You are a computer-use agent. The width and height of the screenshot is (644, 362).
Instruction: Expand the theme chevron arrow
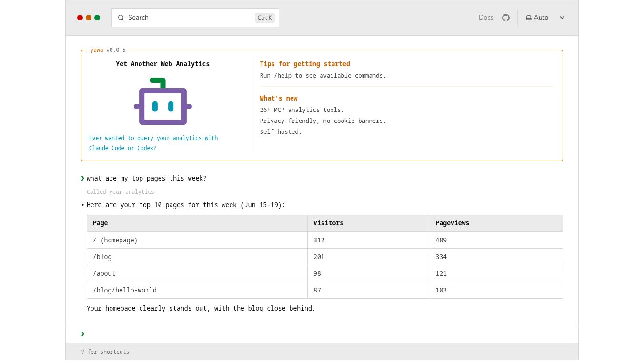click(x=562, y=18)
